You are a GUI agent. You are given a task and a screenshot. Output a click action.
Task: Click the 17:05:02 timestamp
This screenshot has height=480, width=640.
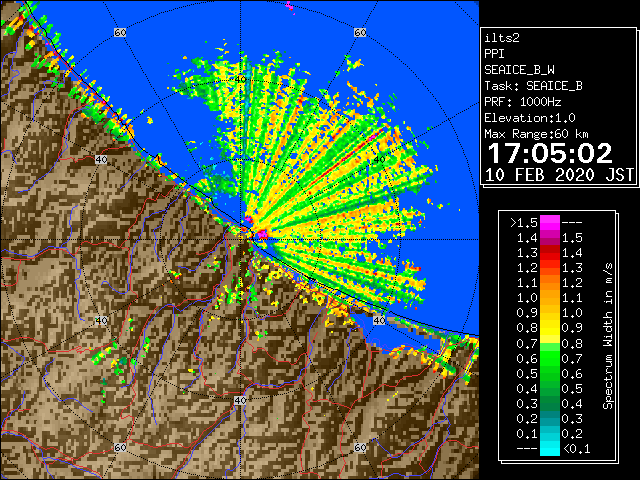pos(550,153)
